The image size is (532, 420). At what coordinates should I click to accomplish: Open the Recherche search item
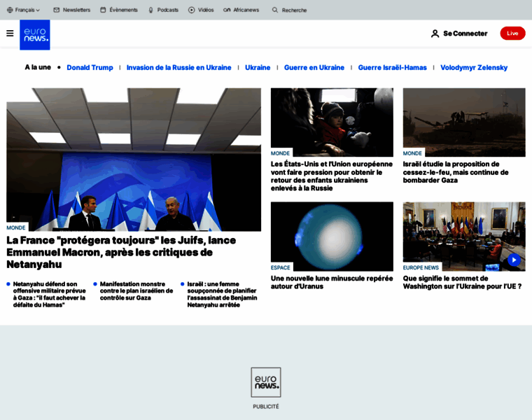[289, 10]
